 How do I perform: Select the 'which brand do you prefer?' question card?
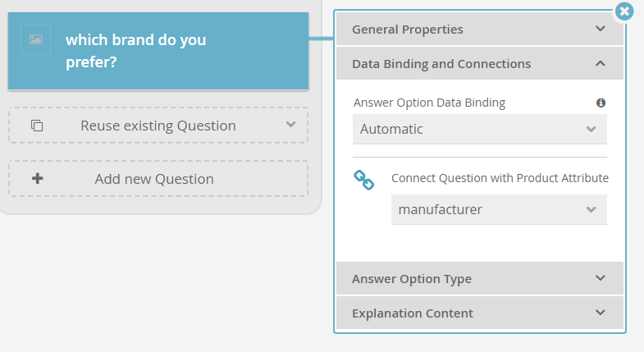[x=158, y=51]
